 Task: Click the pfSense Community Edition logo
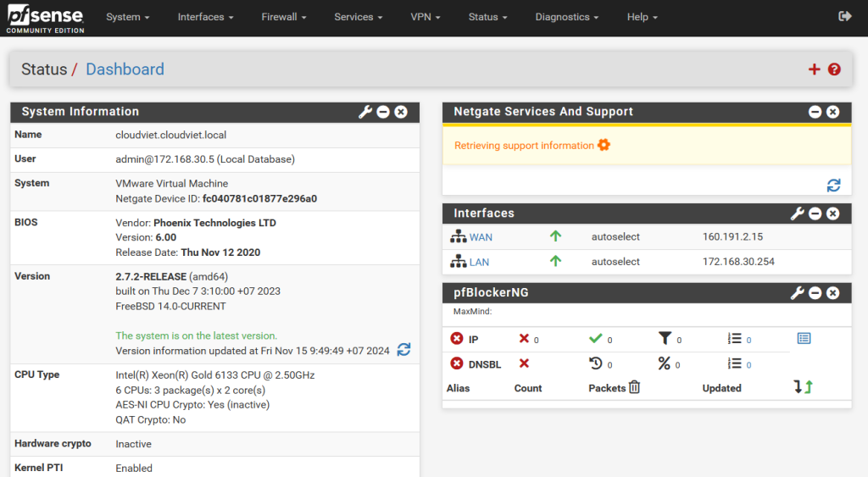[45, 19]
